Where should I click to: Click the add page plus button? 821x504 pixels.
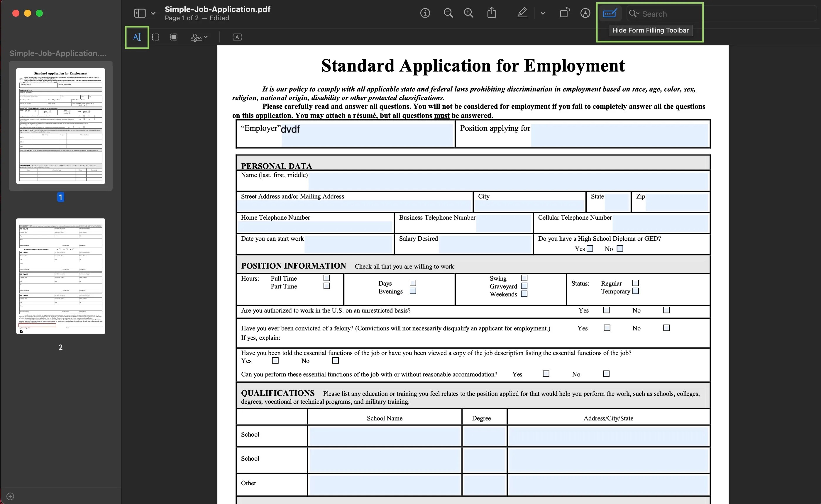pos(10,496)
